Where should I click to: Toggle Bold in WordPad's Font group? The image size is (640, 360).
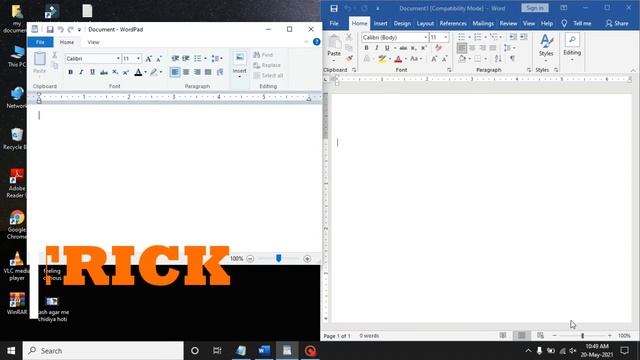[x=70, y=72]
